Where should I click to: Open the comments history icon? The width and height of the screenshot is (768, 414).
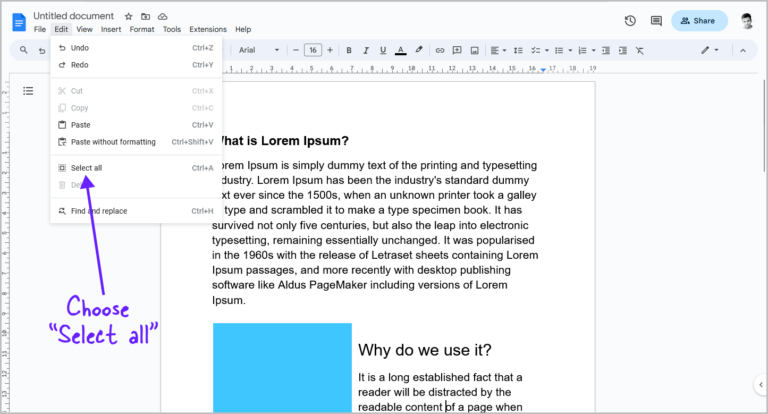tap(656, 21)
